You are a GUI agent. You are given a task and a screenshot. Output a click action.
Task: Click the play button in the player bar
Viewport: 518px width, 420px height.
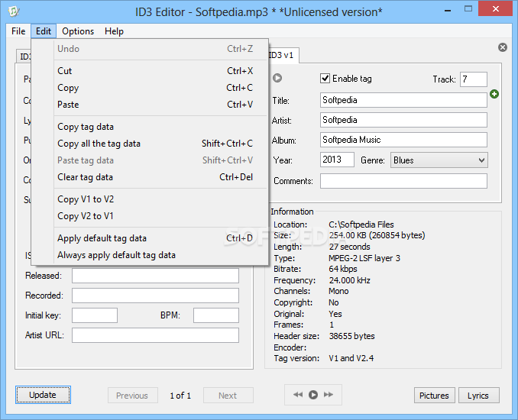tap(312, 395)
